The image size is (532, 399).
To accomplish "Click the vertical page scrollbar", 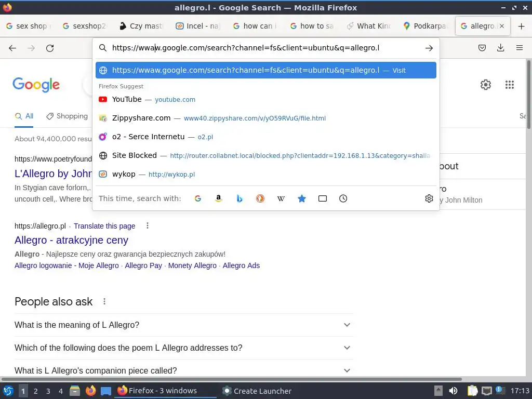I will click(528, 95).
